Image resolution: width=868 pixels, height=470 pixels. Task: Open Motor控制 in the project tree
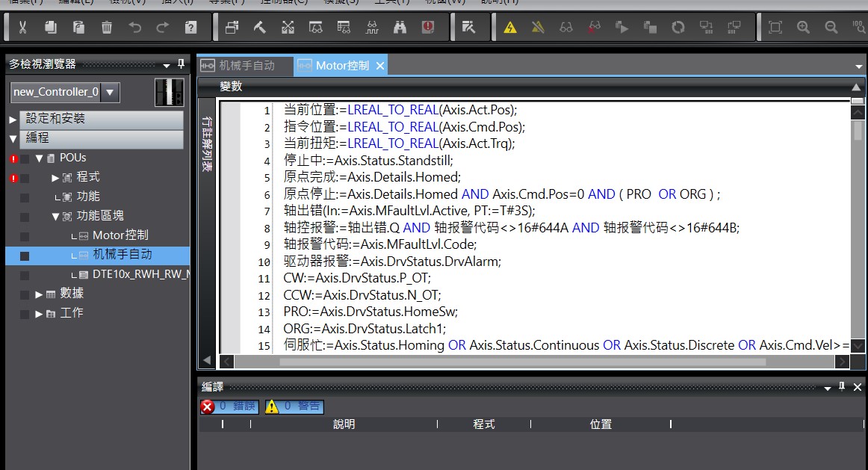[x=120, y=235]
